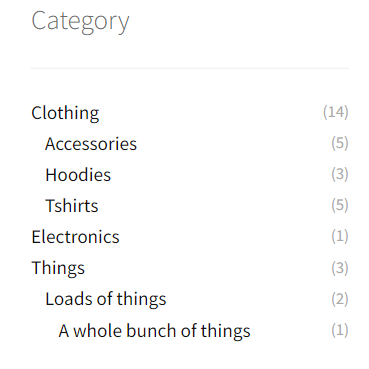Image resolution: width=369 pixels, height=369 pixels.
Task: Click the Category widget heading
Action: pyautogui.click(x=80, y=21)
